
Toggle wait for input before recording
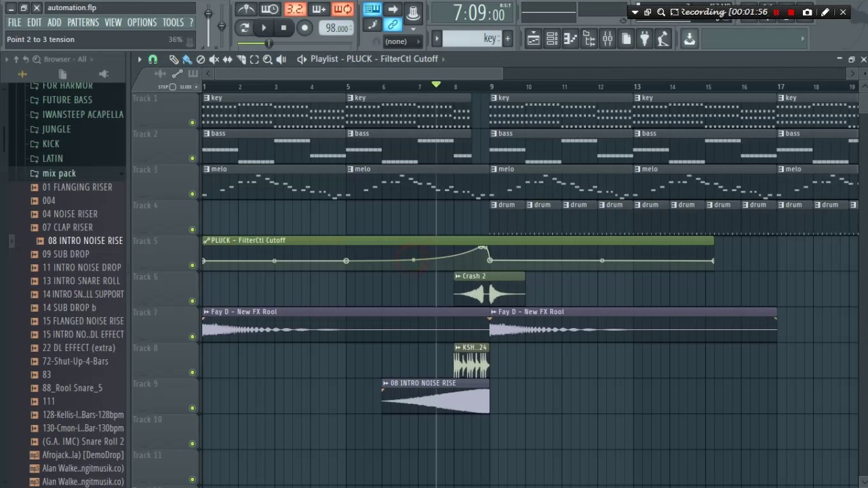(x=270, y=9)
